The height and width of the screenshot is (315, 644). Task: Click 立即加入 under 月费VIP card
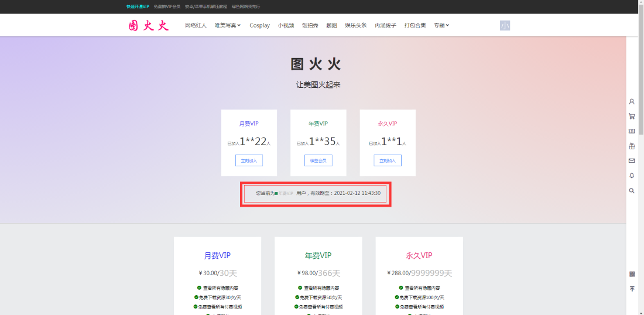point(249,160)
